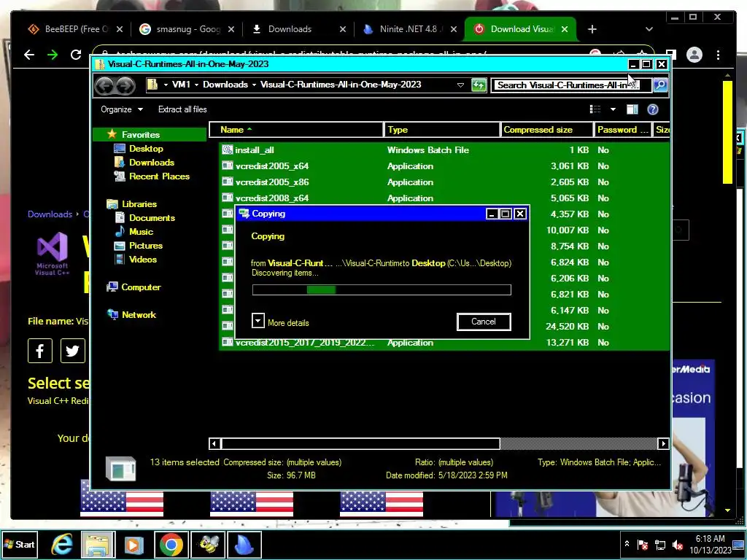Screen dimensions: 747x560
Task: Click BeeBEEP bee icon in taskbar
Action: pos(208,545)
